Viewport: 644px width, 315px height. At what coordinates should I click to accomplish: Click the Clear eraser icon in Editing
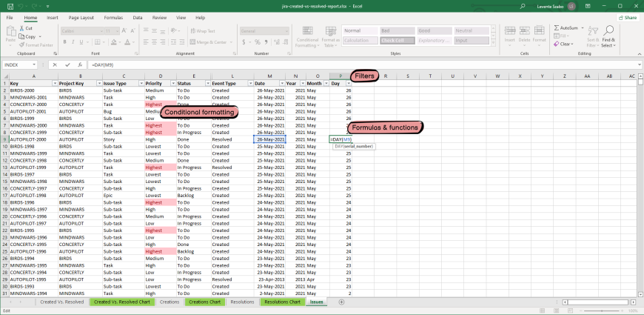(x=556, y=44)
